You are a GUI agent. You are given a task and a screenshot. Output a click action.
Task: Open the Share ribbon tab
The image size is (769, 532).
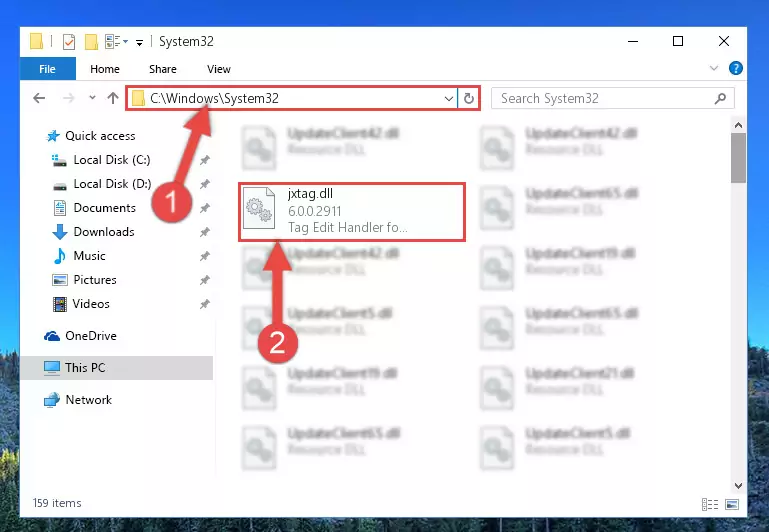(163, 69)
